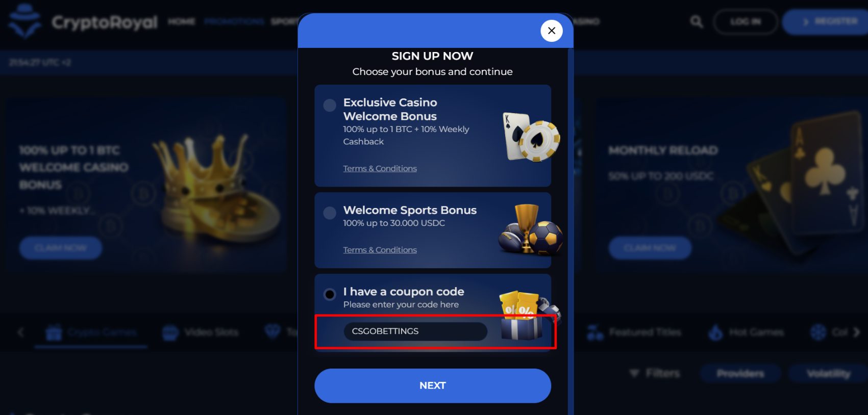Viewport: 868px width, 415px height.
Task: Select I have a coupon code radio
Action: click(x=330, y=294)
